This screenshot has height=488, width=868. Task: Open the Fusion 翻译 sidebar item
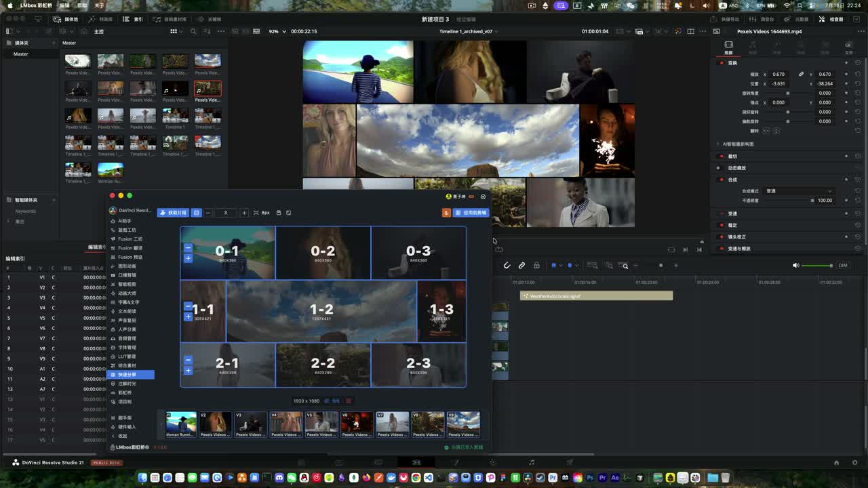pyautogui.click(x=130, y=248)
